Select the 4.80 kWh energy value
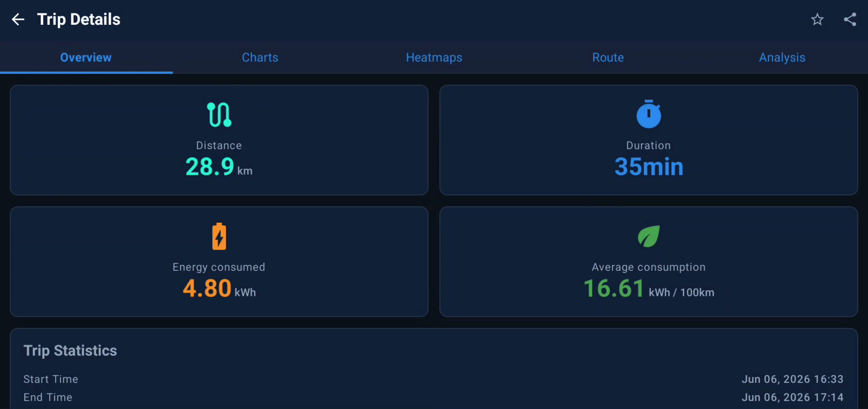This screenshot has width=868, height=409. 219,289
